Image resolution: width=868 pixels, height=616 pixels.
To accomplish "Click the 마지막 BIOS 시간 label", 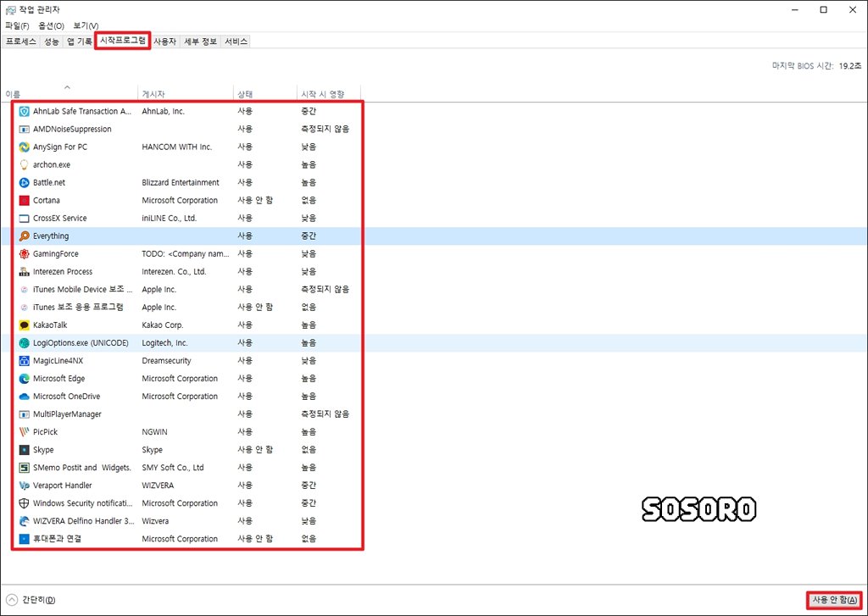I will click(803, 66).
